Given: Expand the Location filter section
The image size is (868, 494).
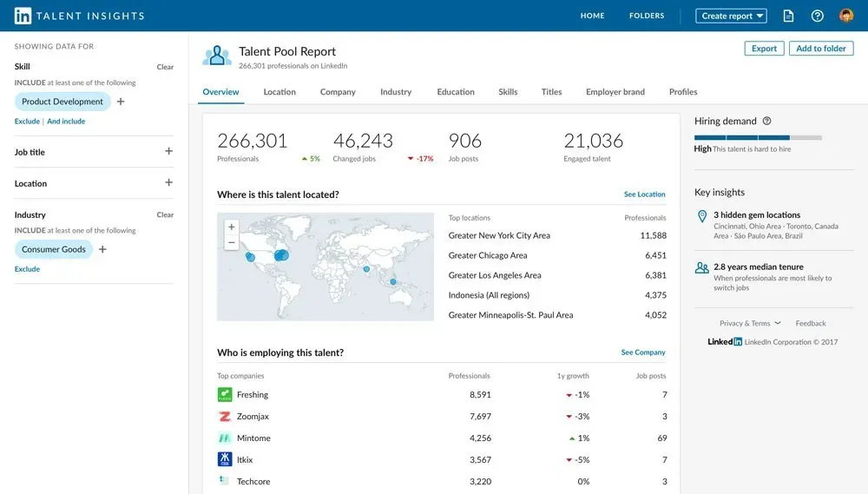Looking at the screenshot, I should 168,183.
